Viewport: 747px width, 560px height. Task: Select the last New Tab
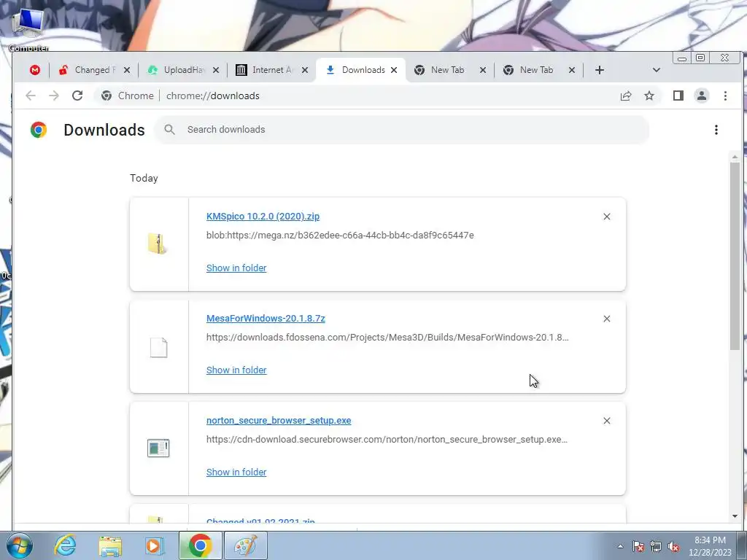pos(536,70)
